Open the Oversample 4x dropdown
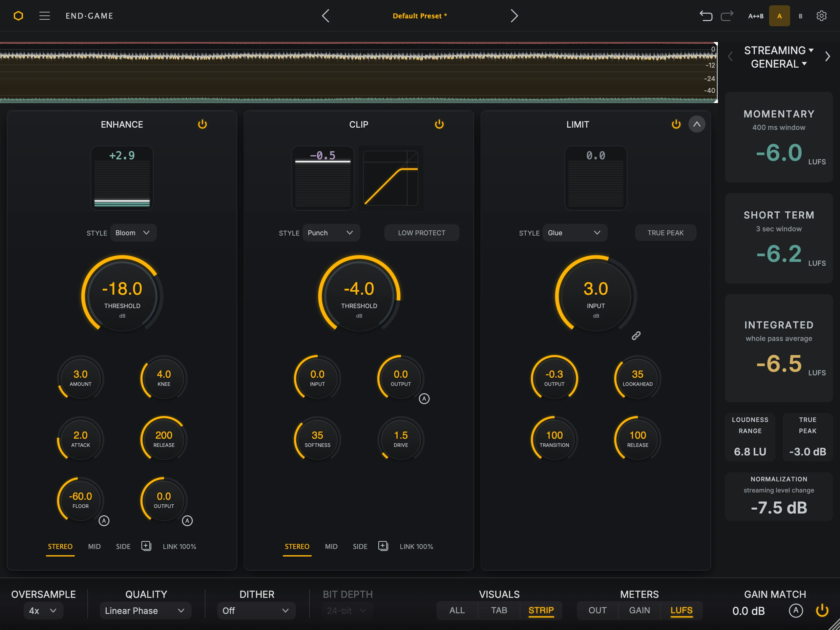Screen dimensions: 840x630 [x=43, y=611]
